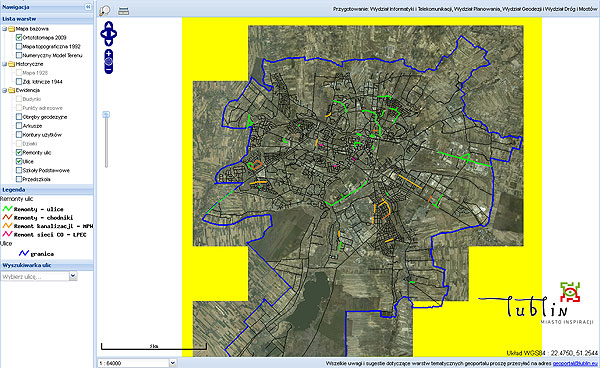
Task: Pan the map right with arrow
Action: tap(114, 34)
